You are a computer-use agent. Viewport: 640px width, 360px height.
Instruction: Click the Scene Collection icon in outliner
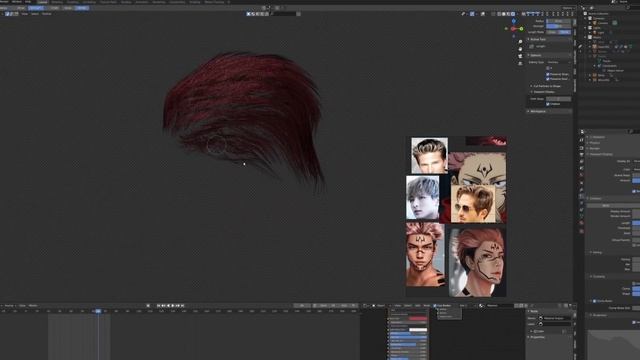pyautogui.click(x=585, y=13)
